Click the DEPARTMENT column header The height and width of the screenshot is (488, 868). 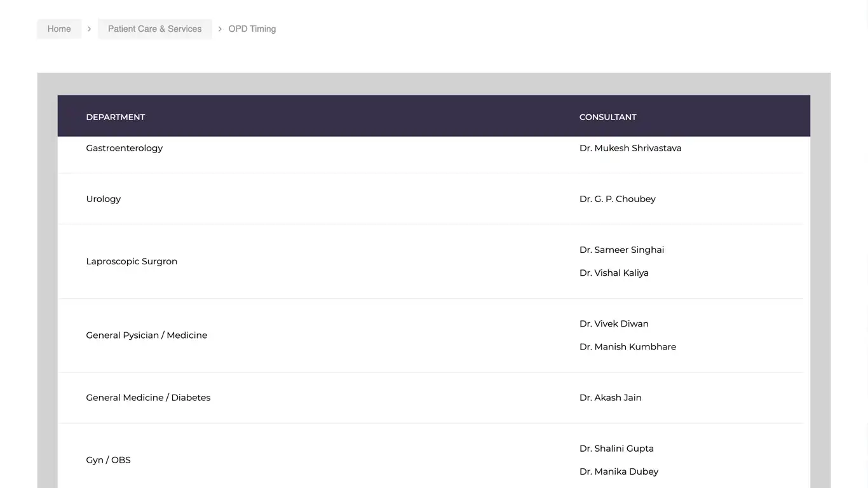pos(116,117)
